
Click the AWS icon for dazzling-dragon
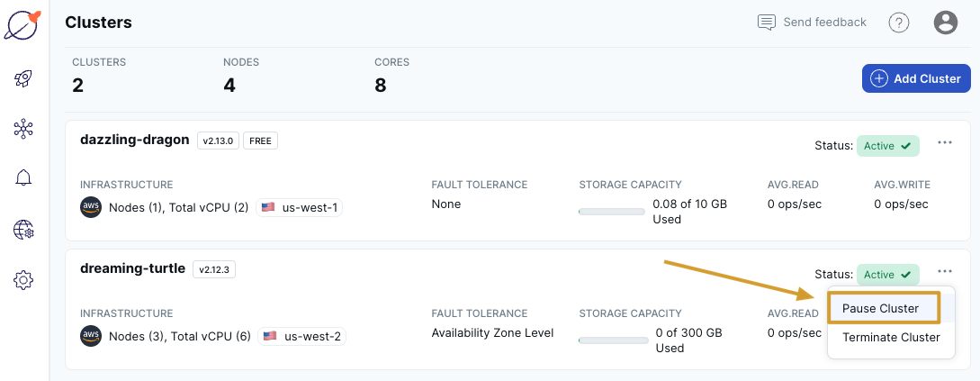click(x=90, y=207)
